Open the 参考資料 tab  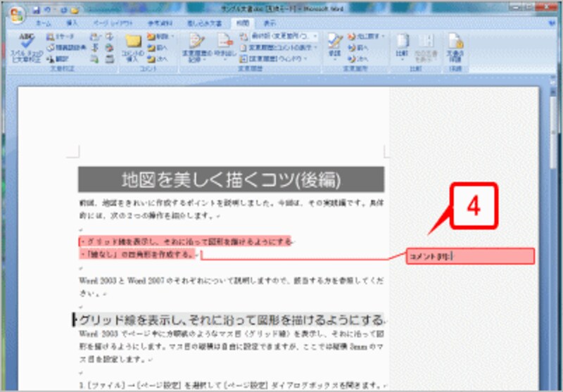(160, 23)
